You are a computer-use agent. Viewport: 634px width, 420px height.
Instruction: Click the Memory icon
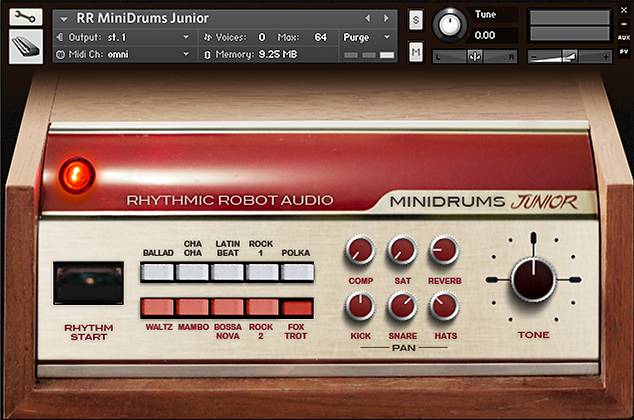coord(207,55)
